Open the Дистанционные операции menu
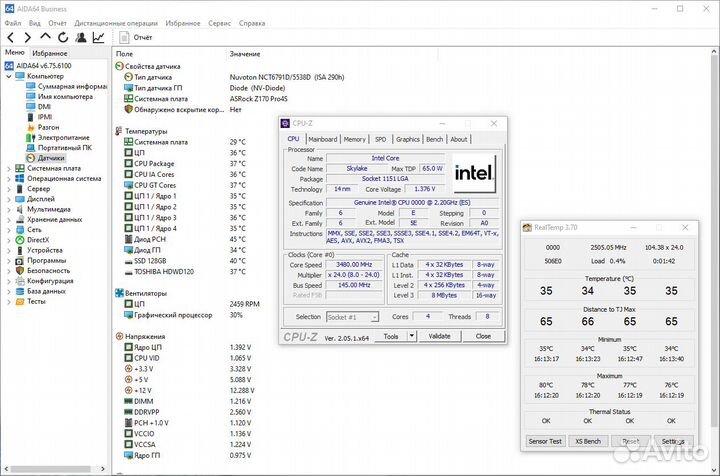 coord(116,23)
